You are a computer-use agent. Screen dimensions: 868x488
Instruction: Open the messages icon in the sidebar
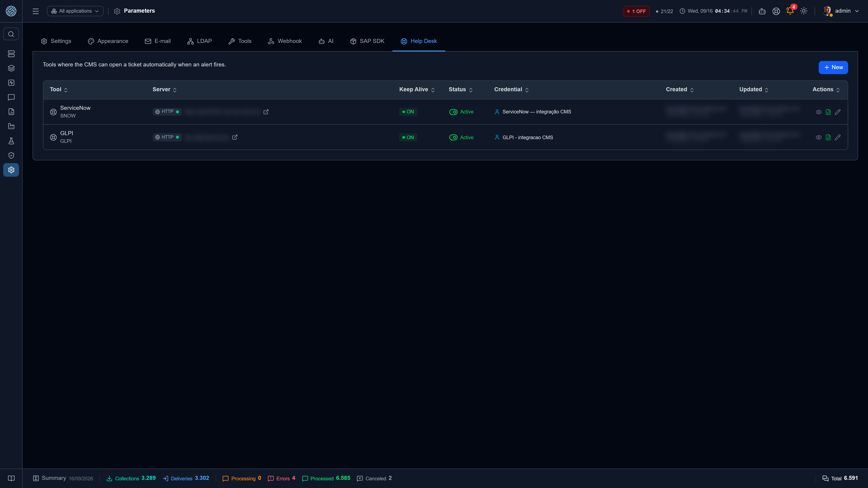[x=11, y=97]
